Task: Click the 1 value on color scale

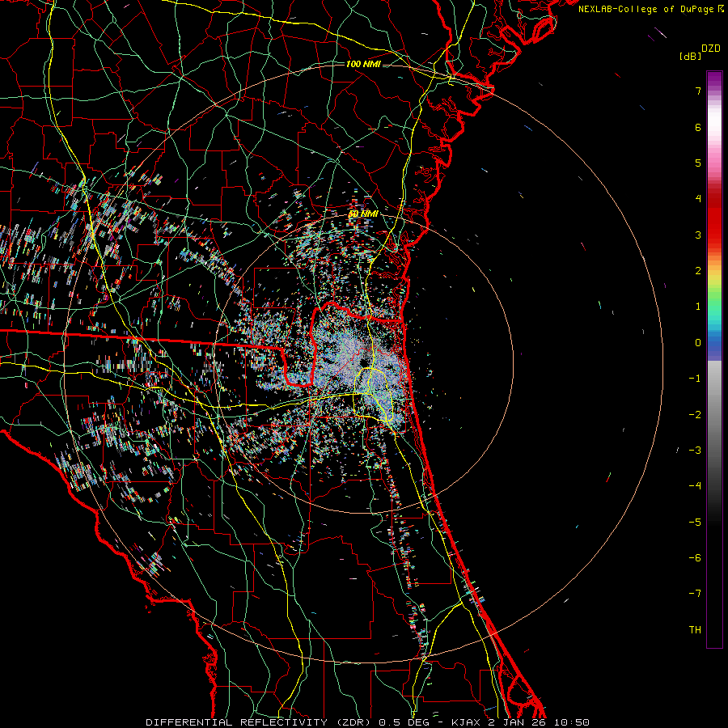Action: (x=698, y=307)
